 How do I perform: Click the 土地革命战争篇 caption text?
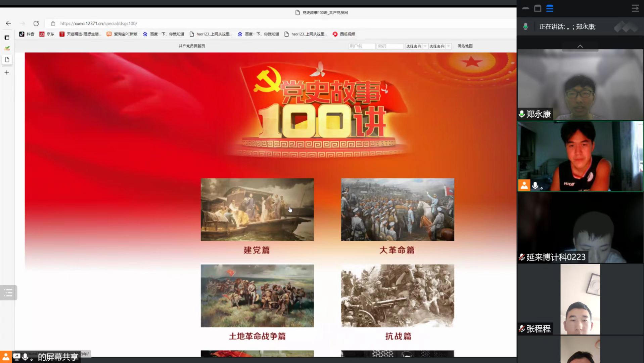tap(257, 336)
